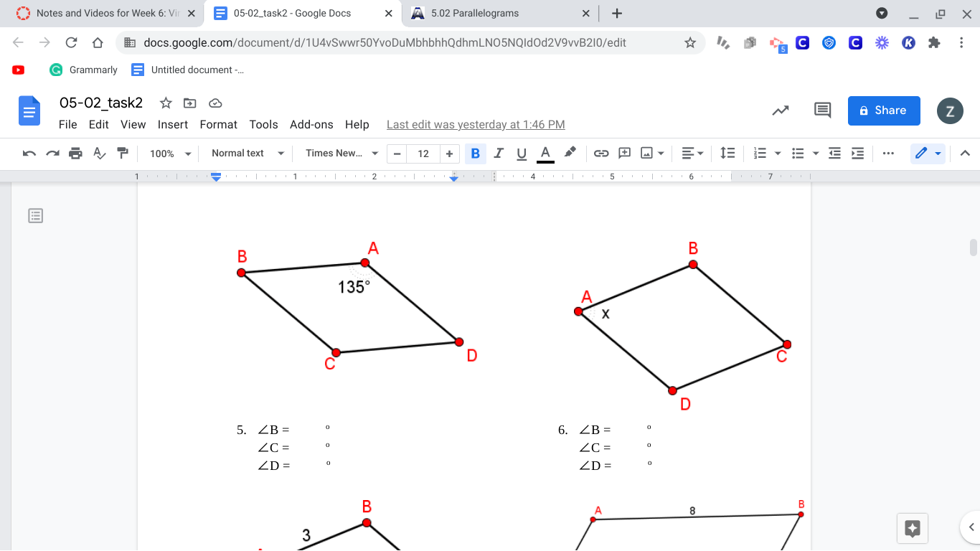This screenshot has height=551, width=980.
Task: Add a comment from the toolbar
Action: pyautogui.click(x=625, y=154)
